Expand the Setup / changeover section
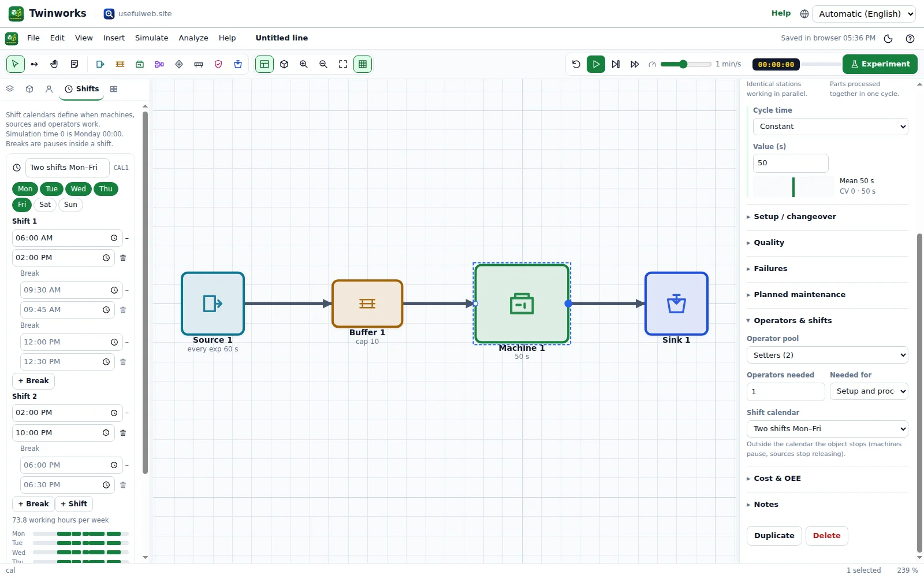This screenshot has height=578, width=924. (827, 217)
